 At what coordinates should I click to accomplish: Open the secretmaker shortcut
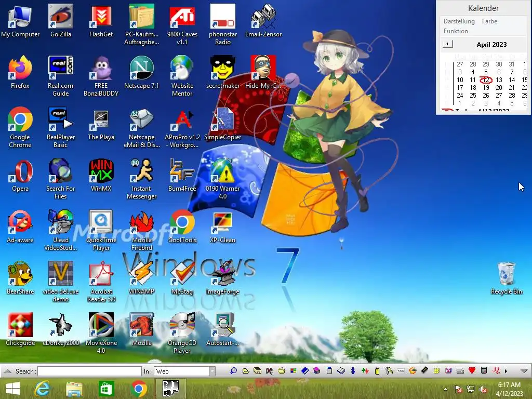pos(222,72)
